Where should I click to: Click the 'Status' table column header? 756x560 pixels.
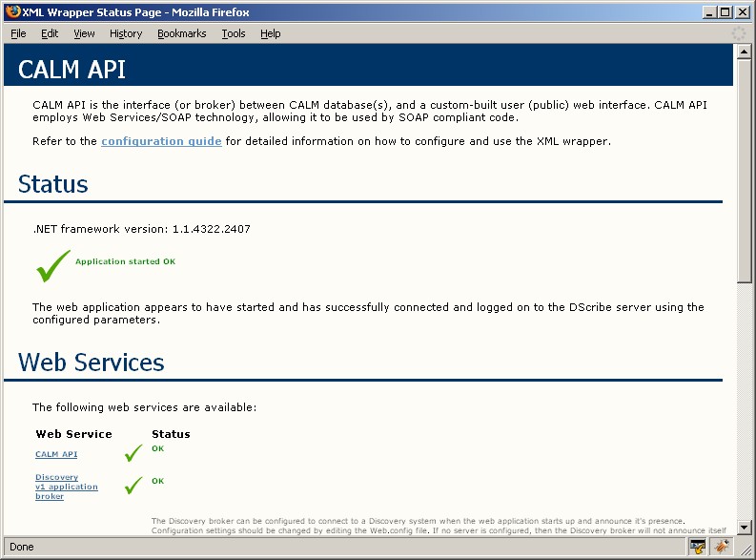point(171,434)
